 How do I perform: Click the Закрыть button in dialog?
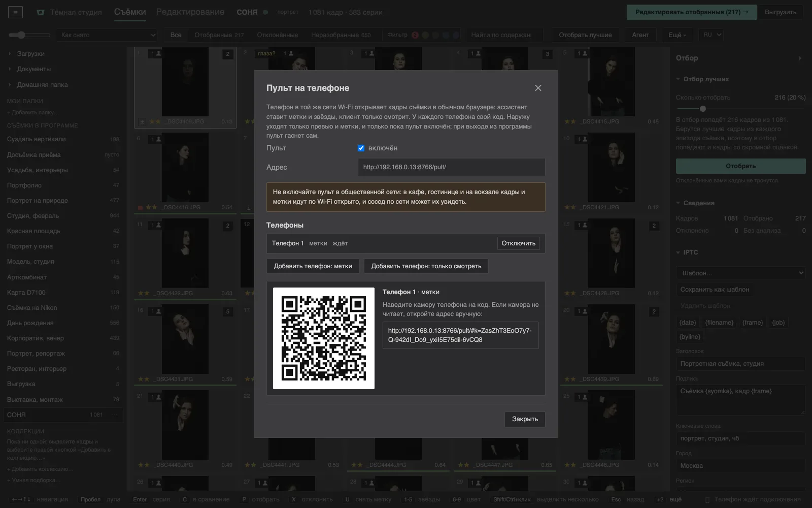pyautogui.click(x=525, y=419)
